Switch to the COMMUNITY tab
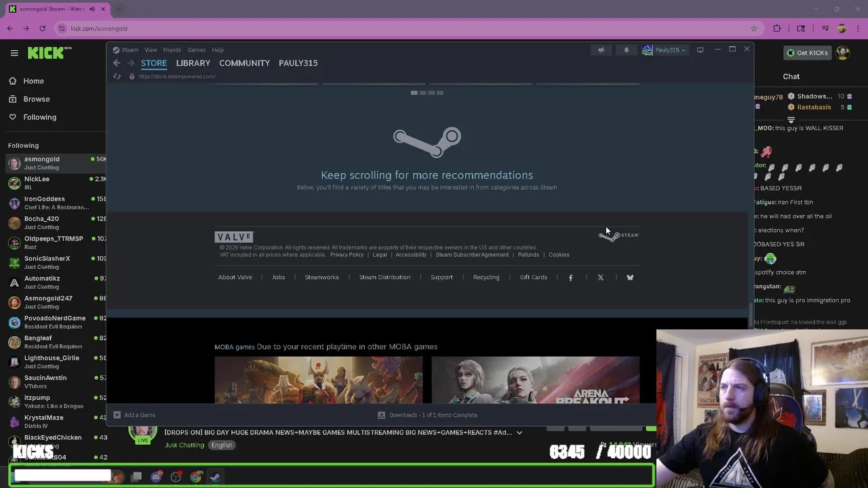Viewport: 868px width, 488px height. tap(245, 63)
